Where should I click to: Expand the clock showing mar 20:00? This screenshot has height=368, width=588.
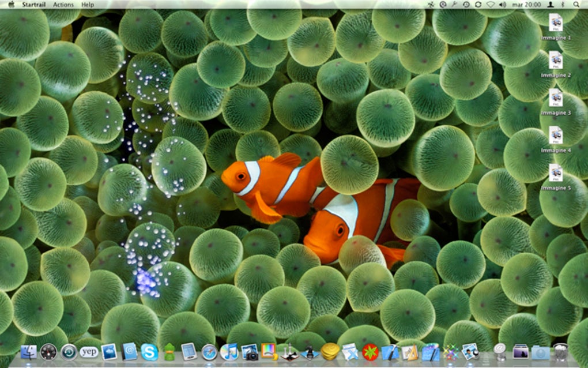[x=526, y=5]
